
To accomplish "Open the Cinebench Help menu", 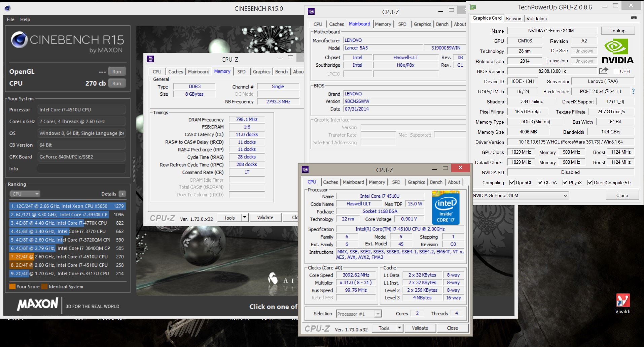I will click(x=25, y=20).
